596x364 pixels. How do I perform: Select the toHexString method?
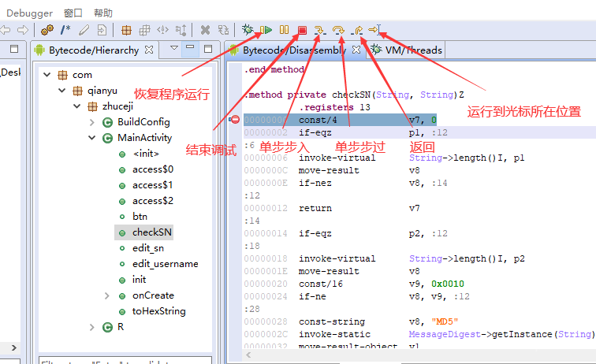pyautogui.click(x=159, y=311)
